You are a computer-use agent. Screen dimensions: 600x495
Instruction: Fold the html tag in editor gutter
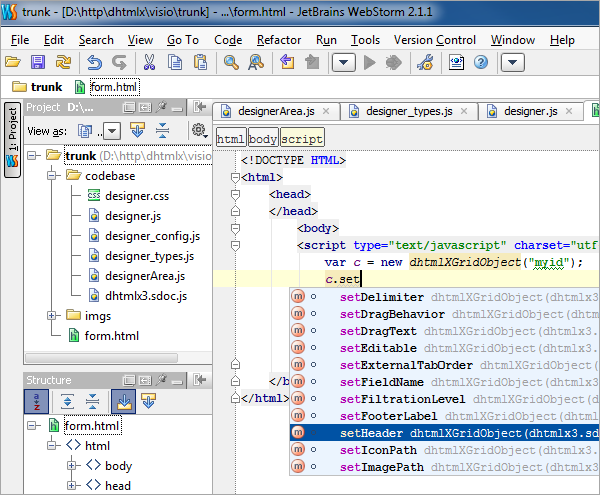coord(235,177)
